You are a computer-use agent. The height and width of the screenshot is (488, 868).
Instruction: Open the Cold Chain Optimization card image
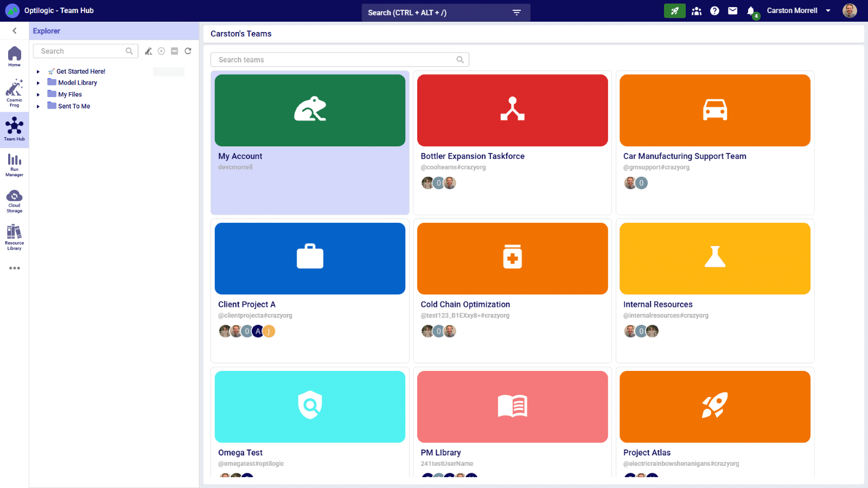pyautogui.click(x=512, y=258)
